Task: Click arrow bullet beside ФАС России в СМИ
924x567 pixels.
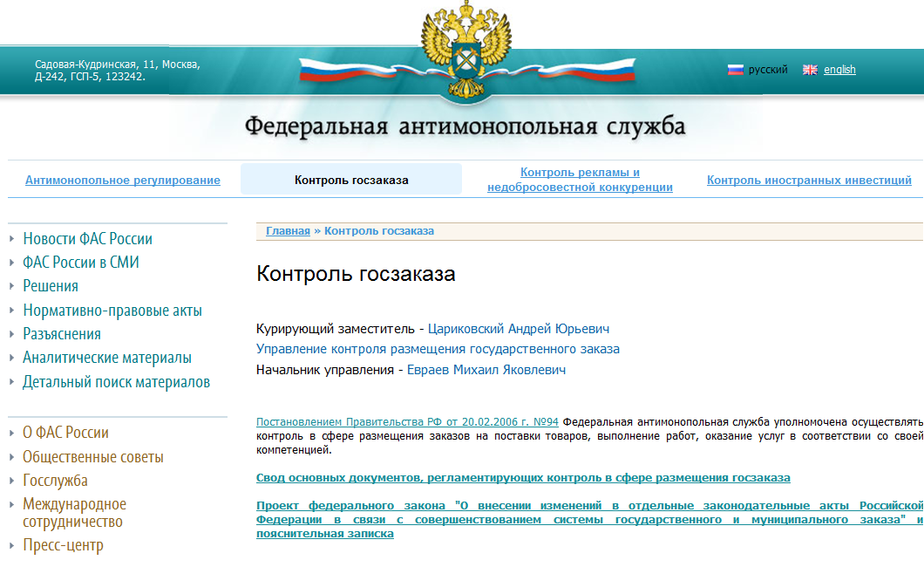Action: pyautogui.click(x=12, y=263)
